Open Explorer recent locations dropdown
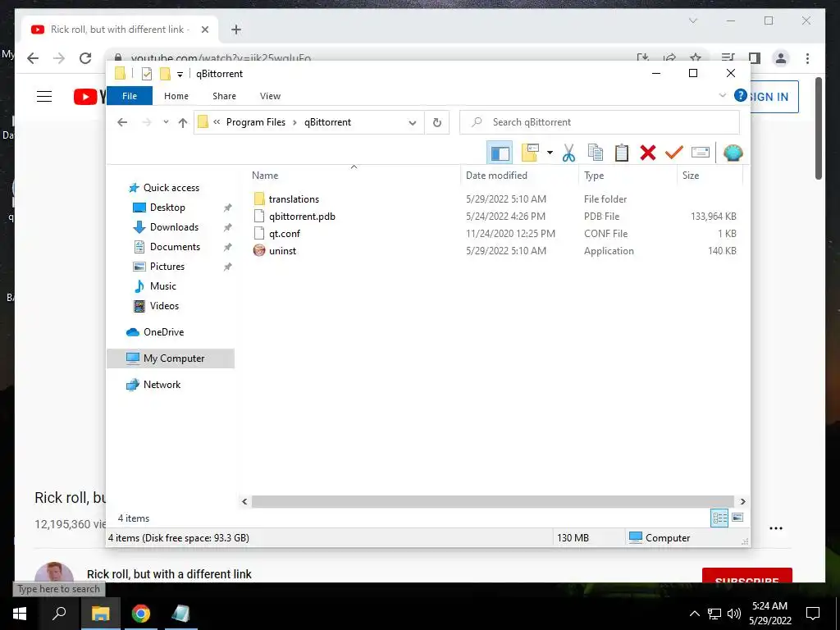Viewport: 840px width, 630px height. pos(166,122)
